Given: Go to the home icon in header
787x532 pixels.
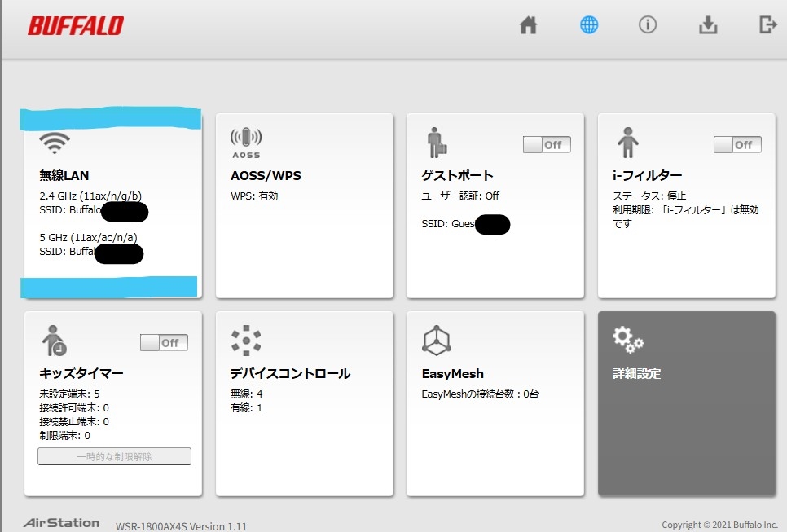Looking at the screenshot, I should pyautogui.click(x=528, y=24).
